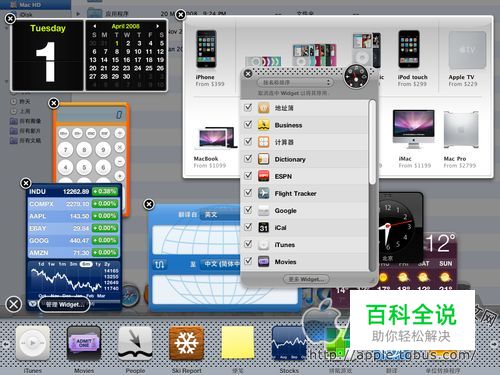Viewport: 500px width, 375px height.
Task: Swap translation languages with the arrows button
Action: click(160, 265)
